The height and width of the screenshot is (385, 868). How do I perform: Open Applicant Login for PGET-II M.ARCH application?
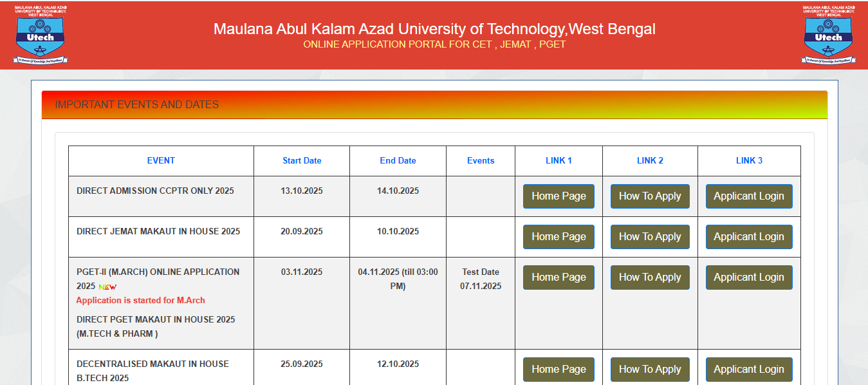pyautogui.click(x=748, y=277)
